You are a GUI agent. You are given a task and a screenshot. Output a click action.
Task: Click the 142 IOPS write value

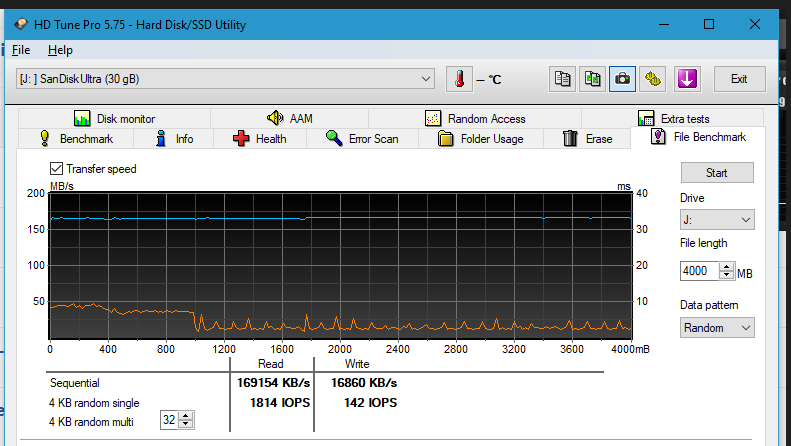click(x=370, y=403)
